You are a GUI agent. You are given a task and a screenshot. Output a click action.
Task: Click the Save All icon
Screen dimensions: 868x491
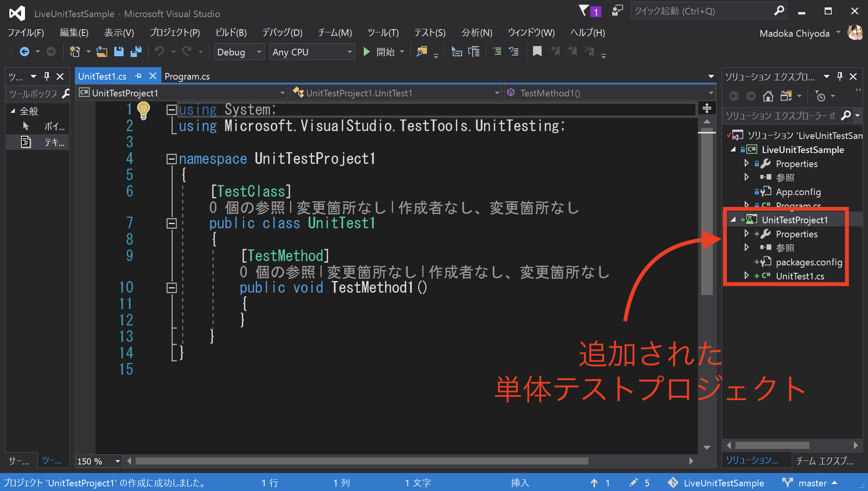pyautogui.click(x=136, y=52)
